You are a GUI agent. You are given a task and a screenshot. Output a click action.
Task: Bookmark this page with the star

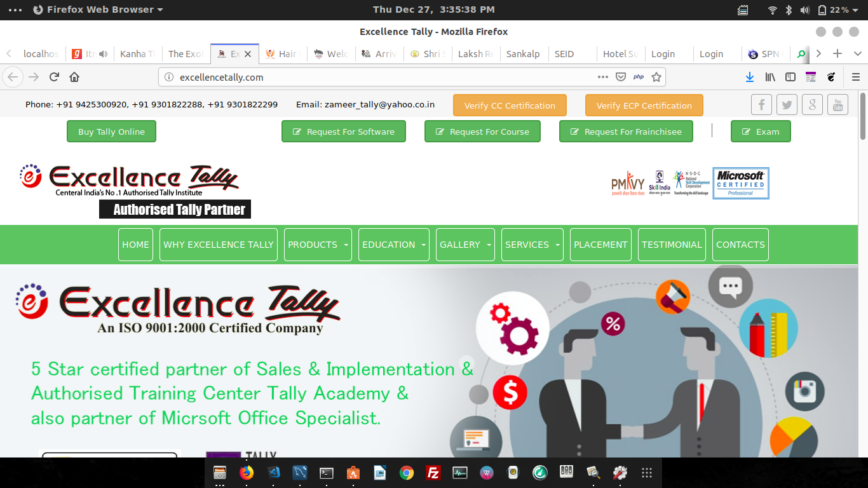pyautogui.click(x=656, y=77)
